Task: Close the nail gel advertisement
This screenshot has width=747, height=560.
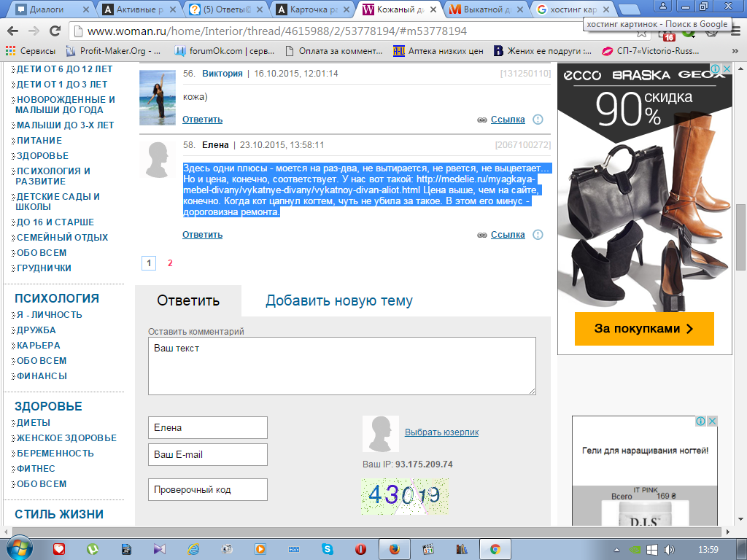Action: (x=712, y=421)
